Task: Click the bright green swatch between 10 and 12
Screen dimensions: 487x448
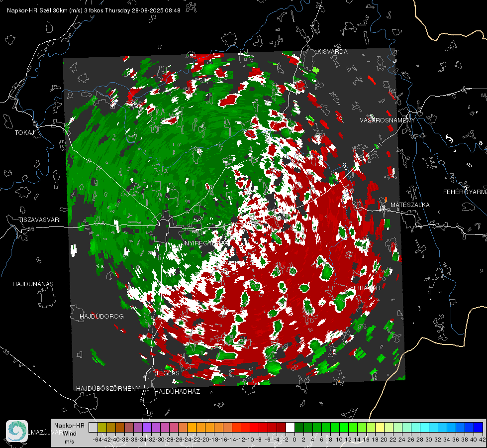Action: pos(344,427)
